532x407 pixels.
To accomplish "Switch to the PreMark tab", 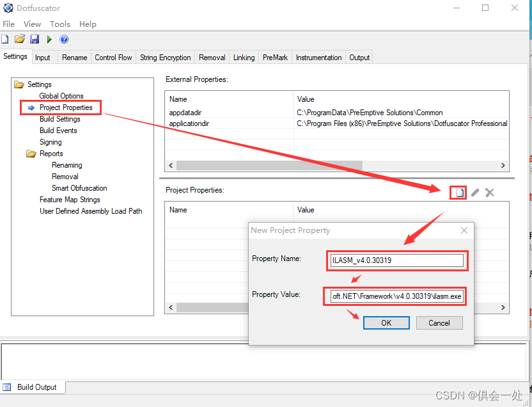I will click(x=275, y=58).
